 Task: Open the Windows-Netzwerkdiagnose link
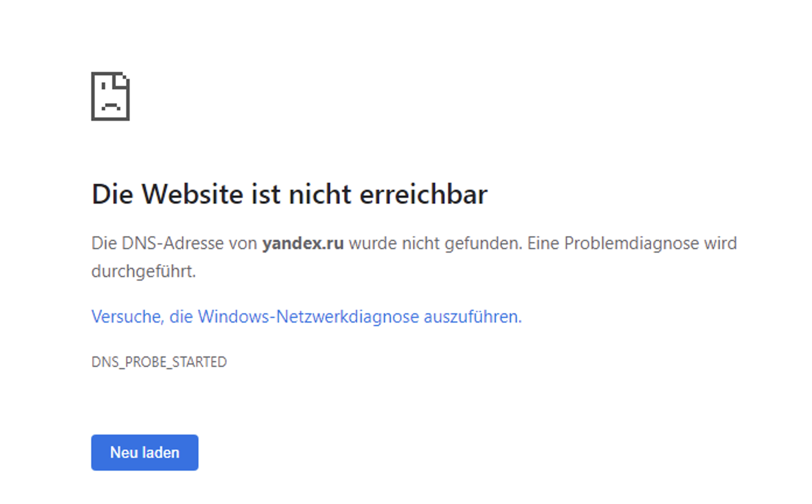[306, 316]
